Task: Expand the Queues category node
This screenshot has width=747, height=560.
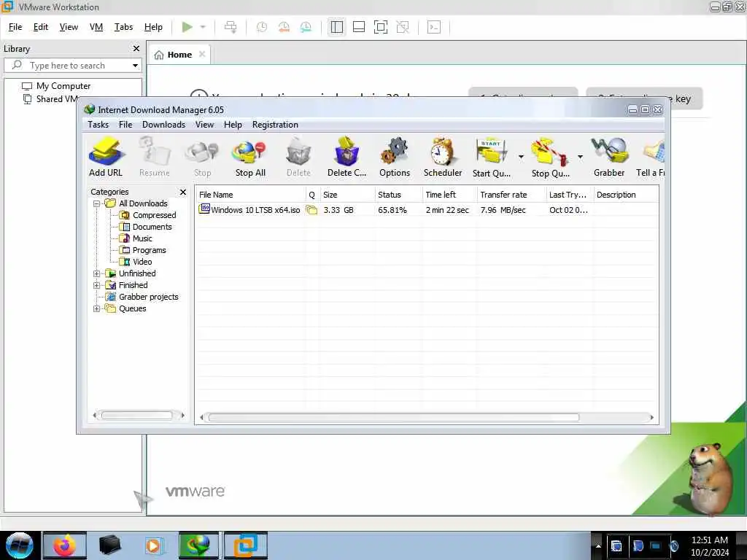Action: (x=97, y=308)
